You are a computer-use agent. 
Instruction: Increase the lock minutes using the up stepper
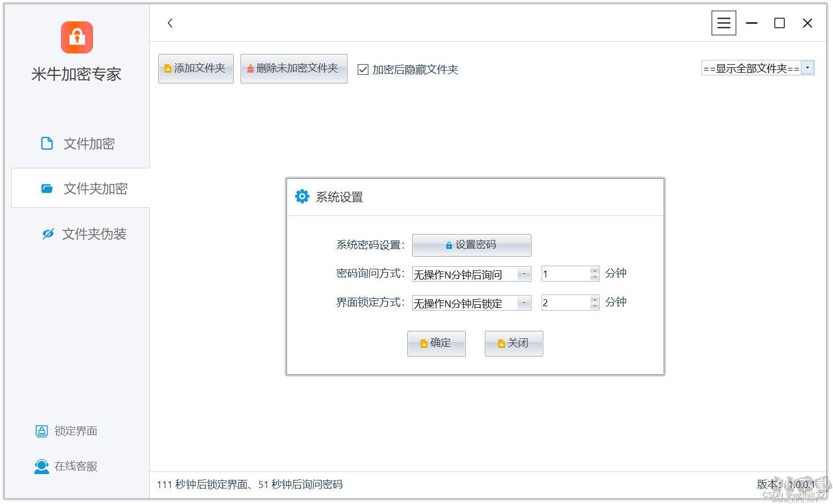[593, 299]
